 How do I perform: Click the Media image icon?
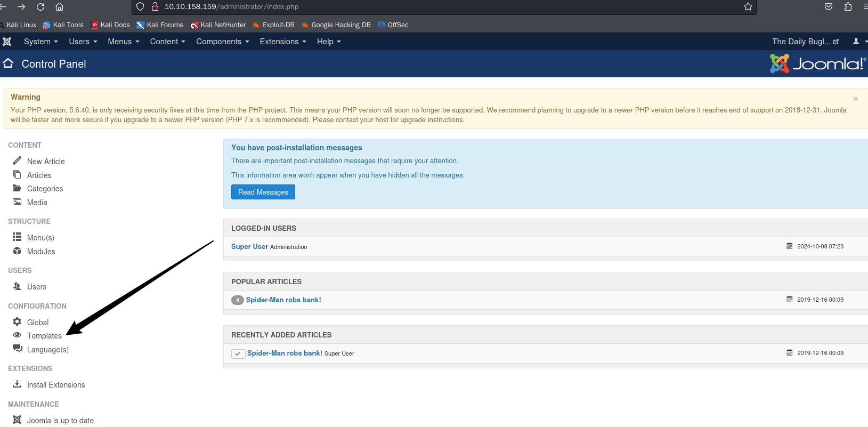pyautogui.click(x=17, y=202)
